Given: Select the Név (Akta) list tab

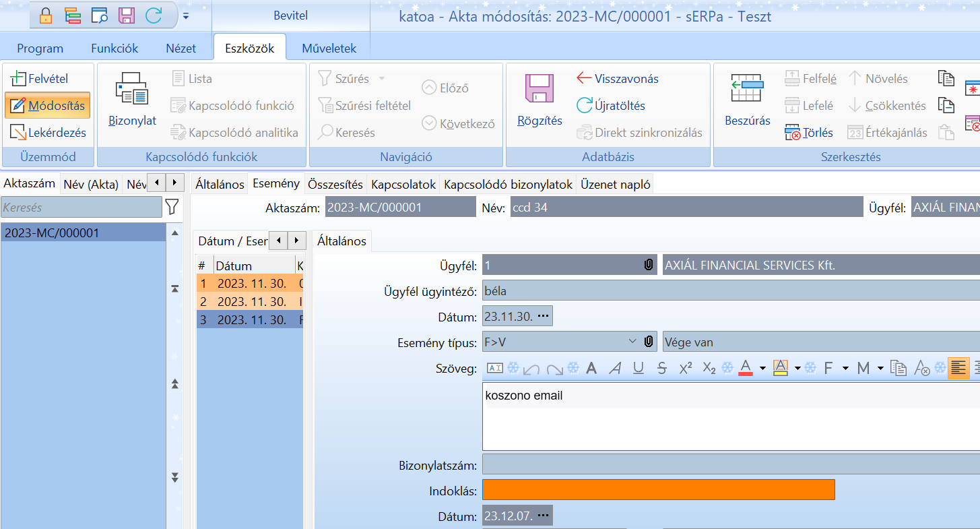Looking at the screenshot, I should coord(91,184).
